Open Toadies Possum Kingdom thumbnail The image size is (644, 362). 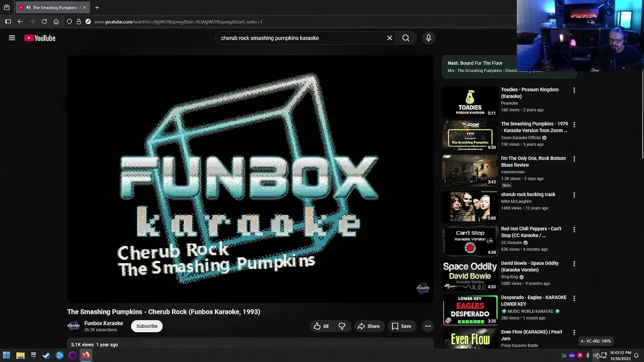[470, 102]
